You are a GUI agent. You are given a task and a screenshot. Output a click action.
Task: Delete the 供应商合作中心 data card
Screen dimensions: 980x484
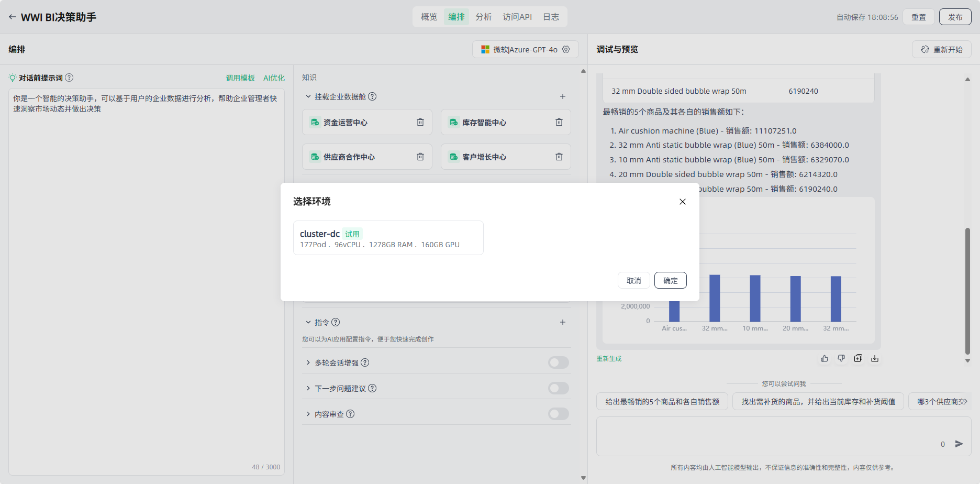coord(420,157)
